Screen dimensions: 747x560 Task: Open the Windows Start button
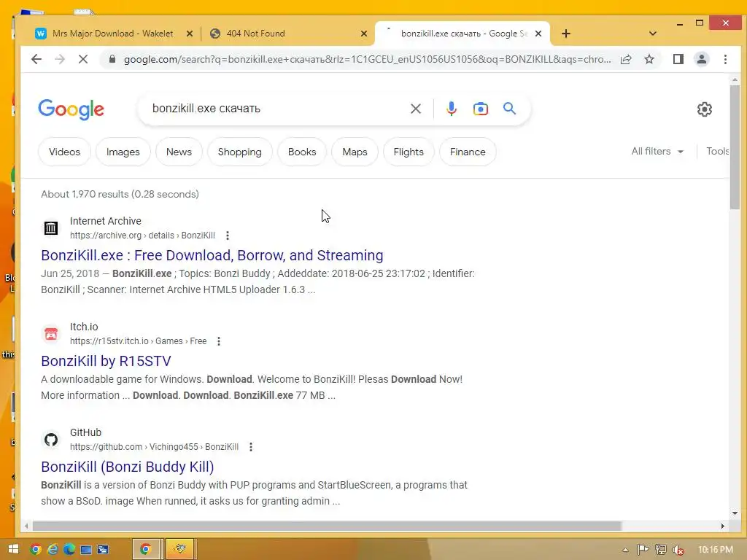[13, 549]
